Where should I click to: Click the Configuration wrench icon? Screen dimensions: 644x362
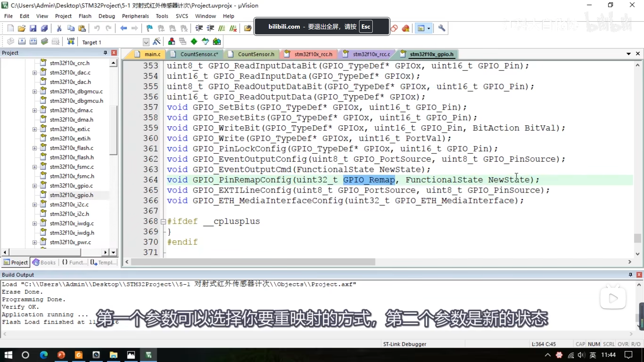tap(441, 28)
